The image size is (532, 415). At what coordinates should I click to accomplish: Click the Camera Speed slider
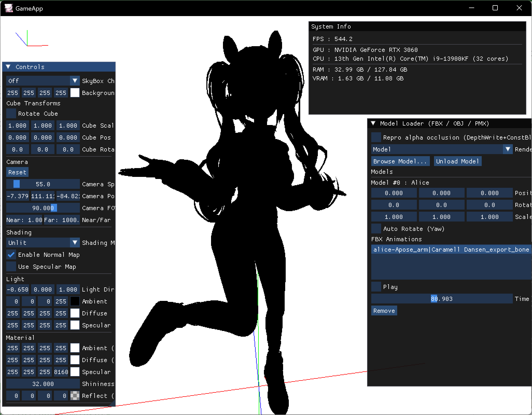(43, 184)
